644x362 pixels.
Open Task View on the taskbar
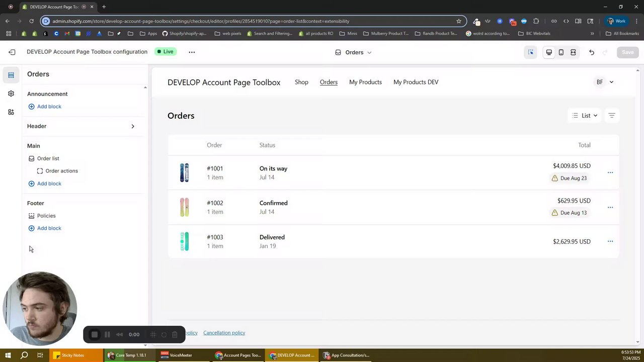coord(40,355)
